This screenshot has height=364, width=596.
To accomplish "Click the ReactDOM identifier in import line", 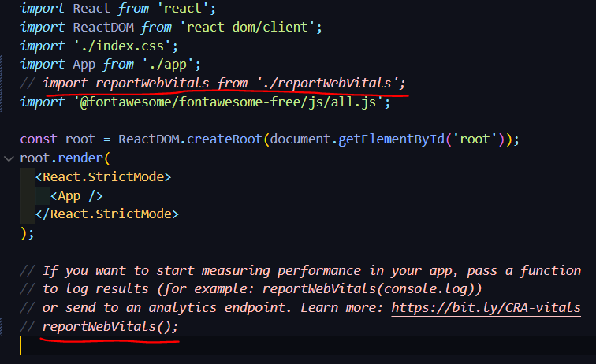I will point(103,27).
